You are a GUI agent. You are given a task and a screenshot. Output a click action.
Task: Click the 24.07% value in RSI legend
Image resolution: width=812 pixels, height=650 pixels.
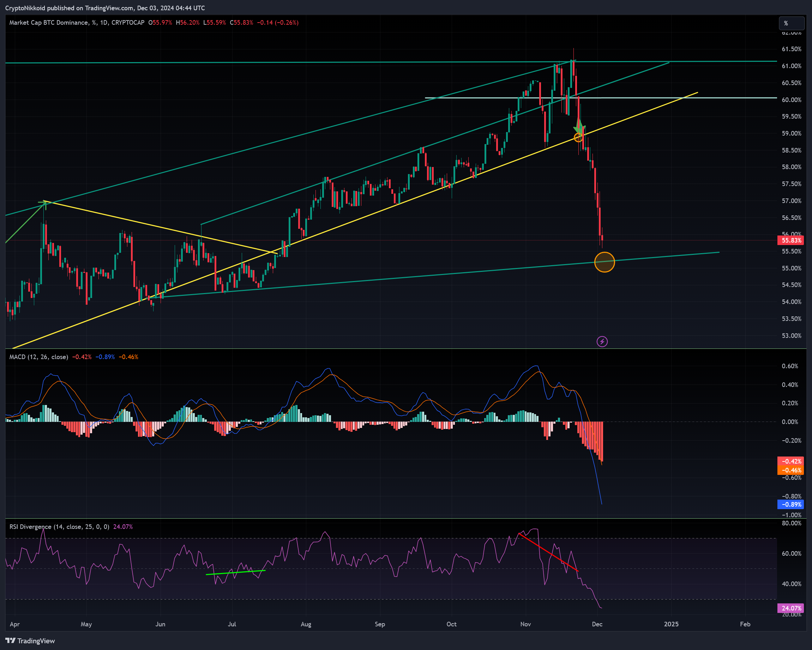[x=123, y=527]
